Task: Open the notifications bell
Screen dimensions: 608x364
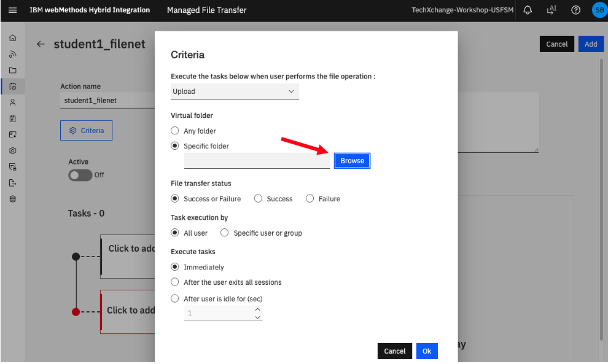Action: click(528, 10)
